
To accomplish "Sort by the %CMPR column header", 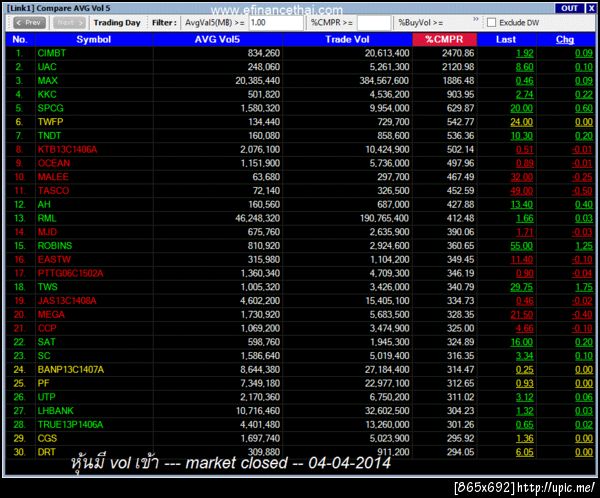I will (x=444, y=40).
